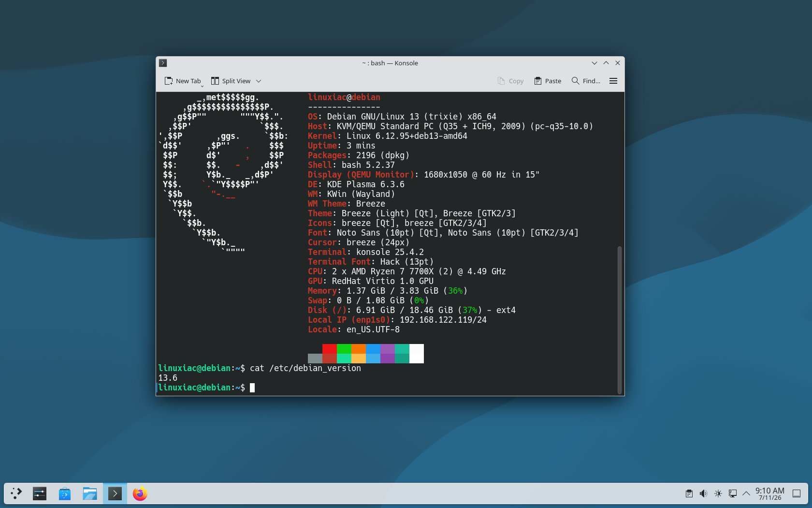
Task: Click the '2196 (dpkg)' packages text
Action: tap(382, 155)
